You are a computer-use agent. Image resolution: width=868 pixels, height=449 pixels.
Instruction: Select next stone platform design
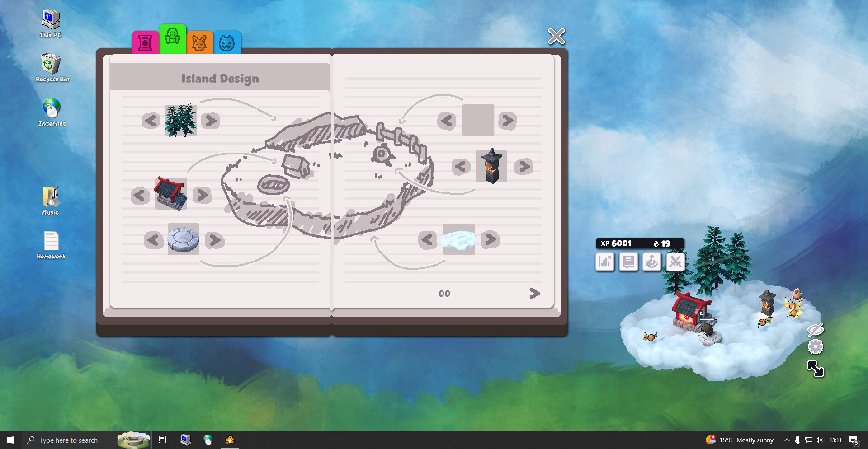[x=215, y=240]
